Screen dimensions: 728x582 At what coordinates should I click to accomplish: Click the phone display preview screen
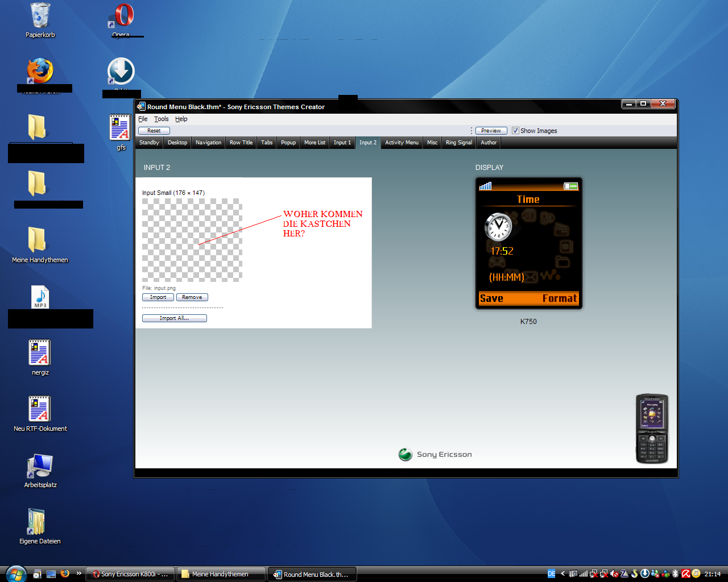point(529,243)
